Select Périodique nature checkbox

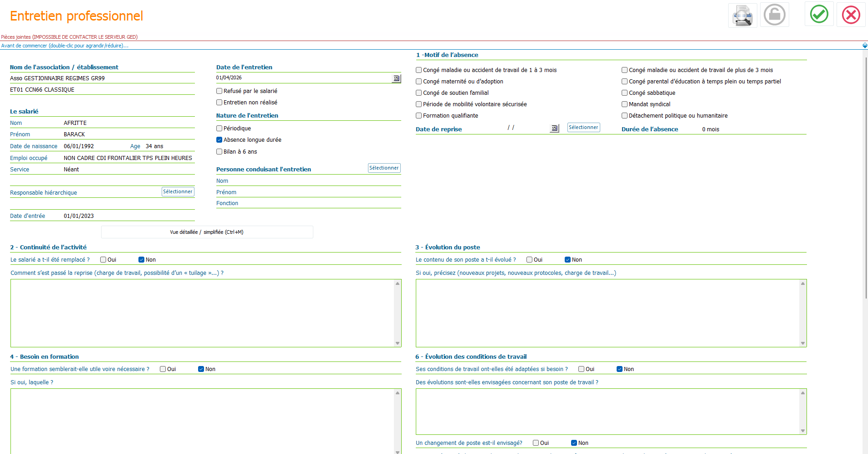click(219, 129)
